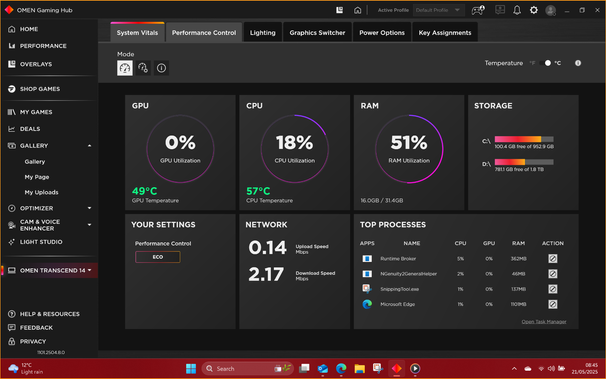Click the mode info icon
This screenshot has height=379, width=606.
161,68
